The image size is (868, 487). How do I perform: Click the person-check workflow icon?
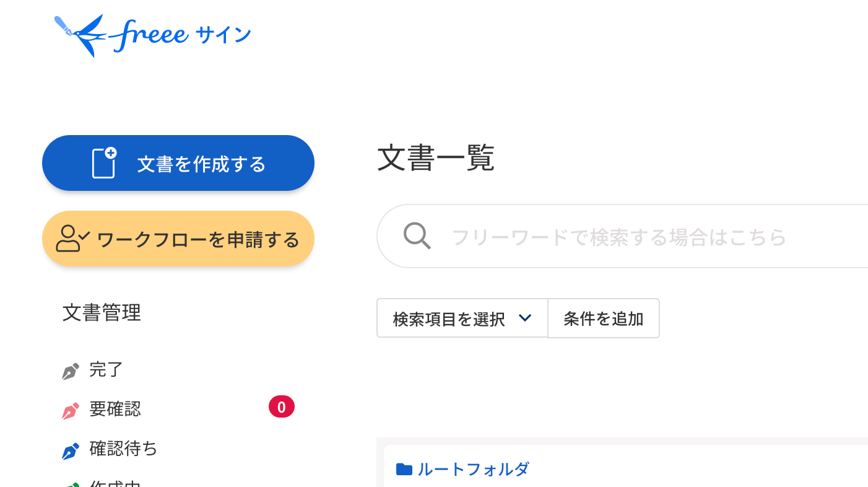[72, 239]
